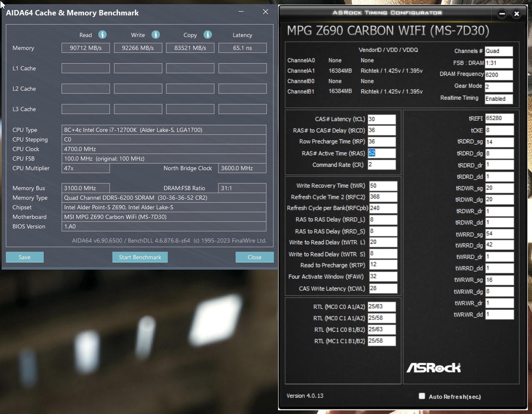Click the tWRWR_sg field showing 16
The height and width of the screenshot is (414, 532).
[500, 280]
